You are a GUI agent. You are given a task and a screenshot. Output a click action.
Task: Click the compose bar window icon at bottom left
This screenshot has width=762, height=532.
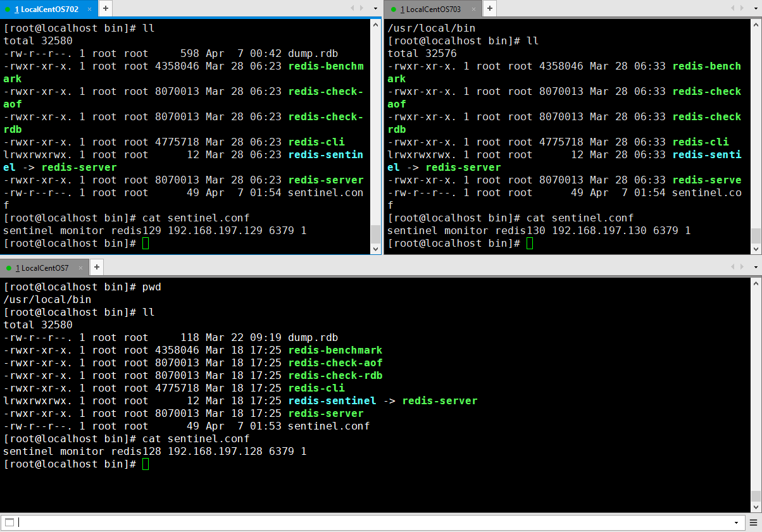[x=9, y=522]
